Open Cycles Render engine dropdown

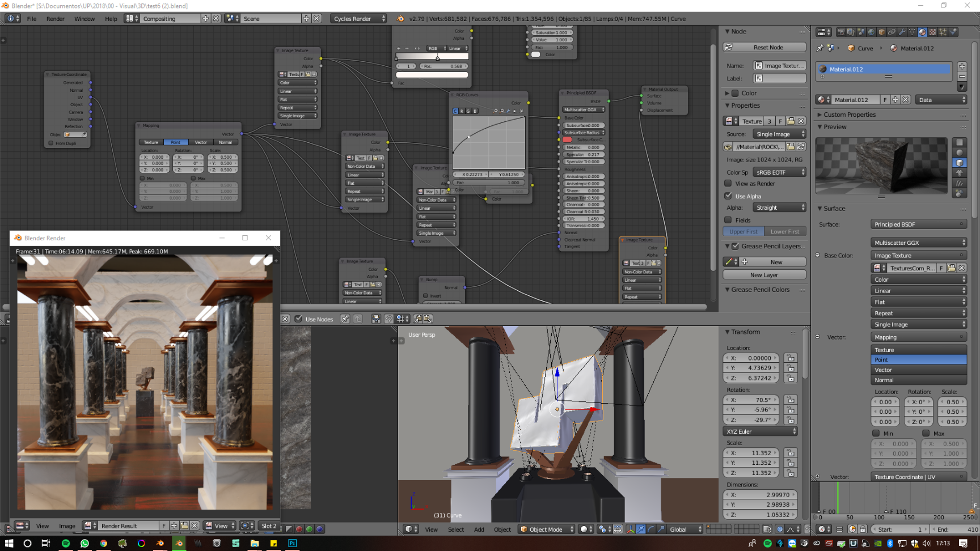[x=358, y=19]
